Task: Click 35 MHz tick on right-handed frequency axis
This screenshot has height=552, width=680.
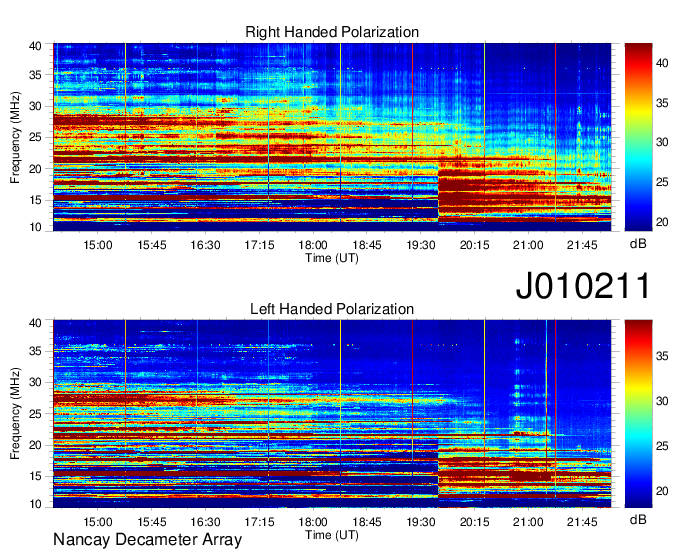Action: click(x=35, y=75)
